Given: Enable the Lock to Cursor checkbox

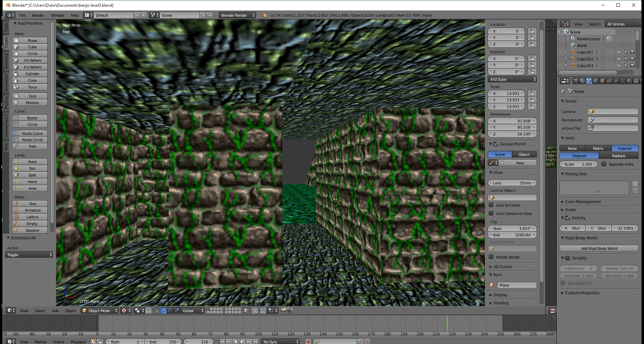Looking at the screenshot, I should point(491,205).
